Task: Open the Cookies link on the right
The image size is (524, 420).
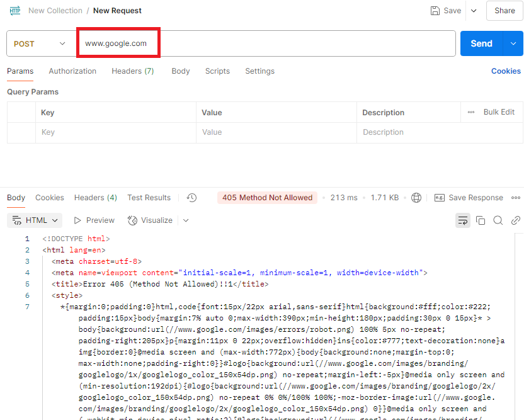Action: 506,71
